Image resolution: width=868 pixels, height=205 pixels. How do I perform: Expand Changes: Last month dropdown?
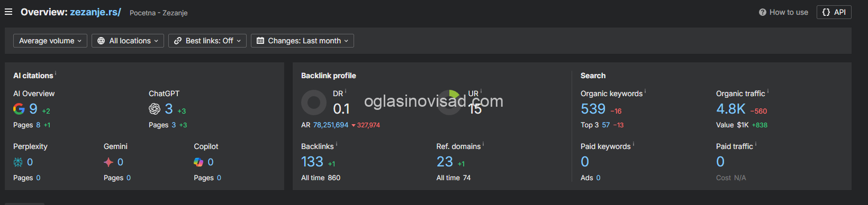pyautogui.click(x=302, y=41)
